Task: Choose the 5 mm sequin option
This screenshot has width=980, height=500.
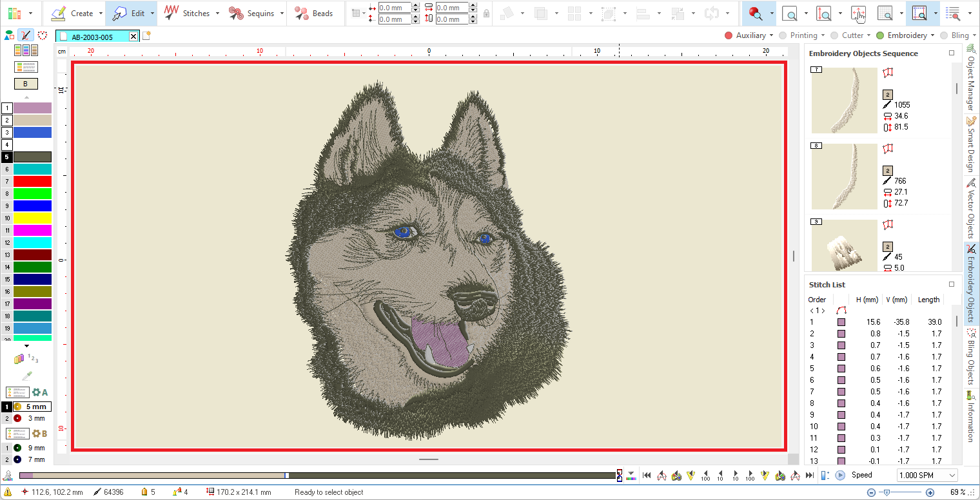Action: pyautogui.click(x=32, y=407)
